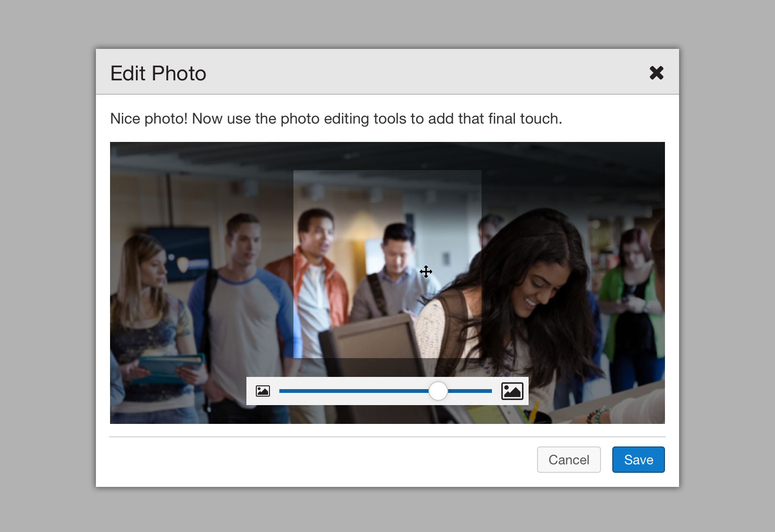
Task: Click the move cursor icon in crop area
Action: [426, 272]
